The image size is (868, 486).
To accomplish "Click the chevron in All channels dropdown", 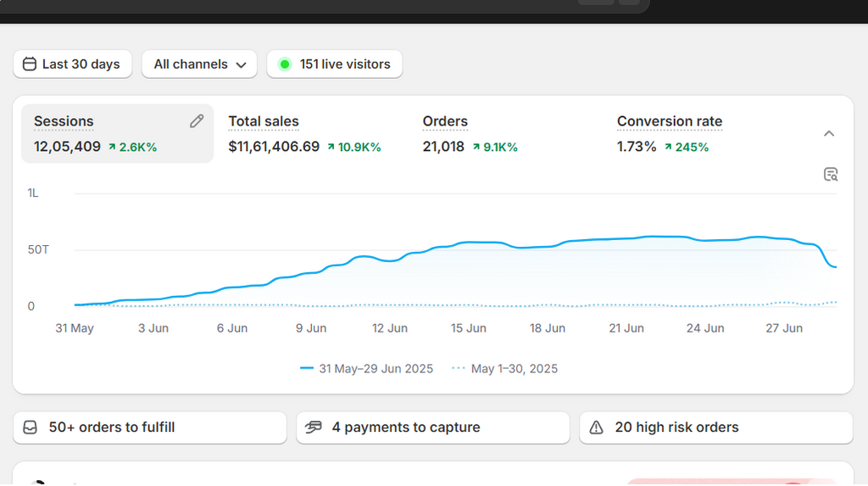I will click(241, 64).
